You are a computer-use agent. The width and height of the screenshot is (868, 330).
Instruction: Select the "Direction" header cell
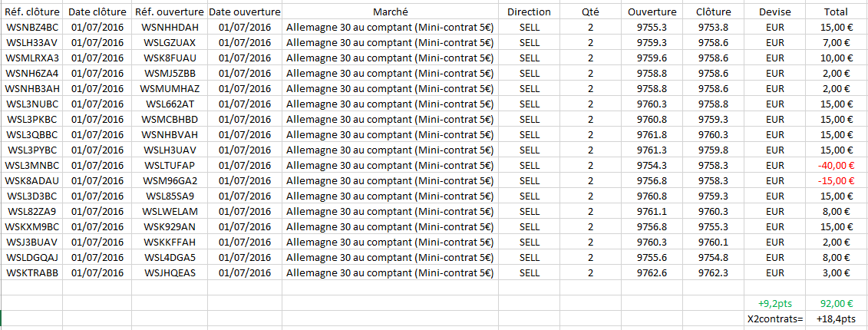click(x=529, y=12)
